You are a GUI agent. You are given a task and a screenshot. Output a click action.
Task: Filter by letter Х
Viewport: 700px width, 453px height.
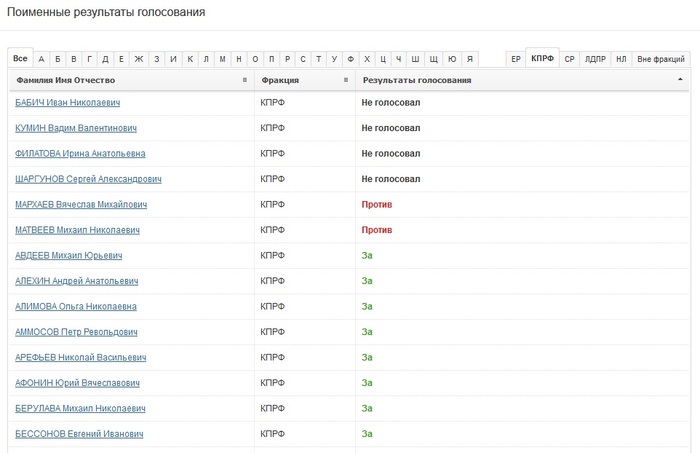[x=367, y=59]
